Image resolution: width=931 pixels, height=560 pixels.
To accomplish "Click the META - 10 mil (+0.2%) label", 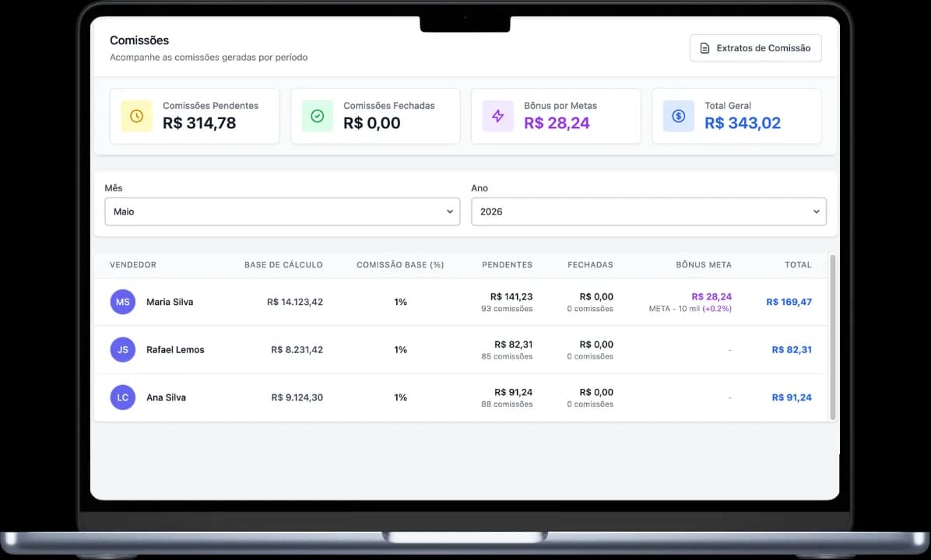I will point(690,309).
